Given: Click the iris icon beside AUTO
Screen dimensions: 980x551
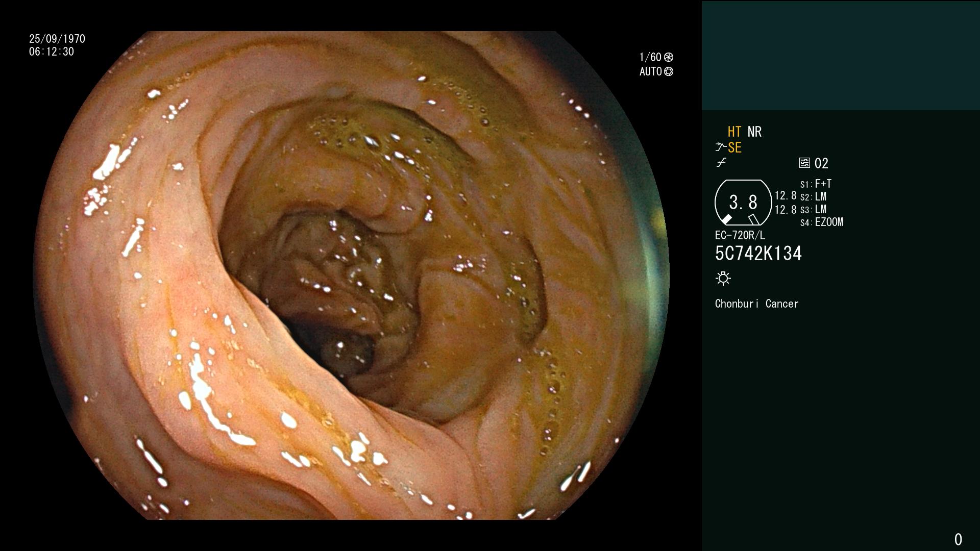Looking at the screenshot, I should (668, 71).
